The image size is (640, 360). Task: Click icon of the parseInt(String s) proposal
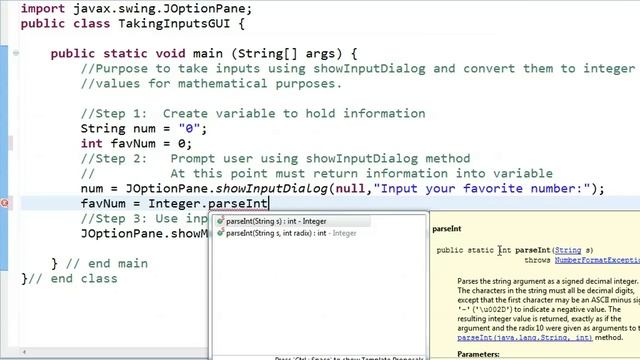[x=220, y=221]
